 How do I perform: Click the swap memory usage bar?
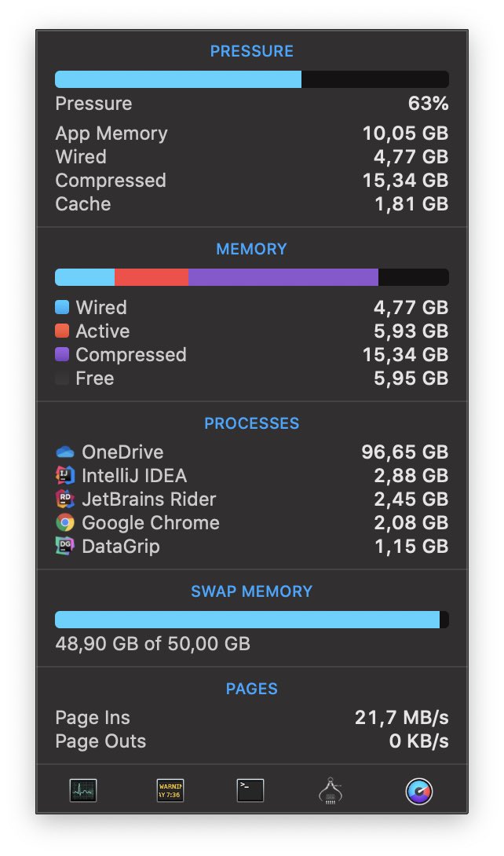click(251, 620)
